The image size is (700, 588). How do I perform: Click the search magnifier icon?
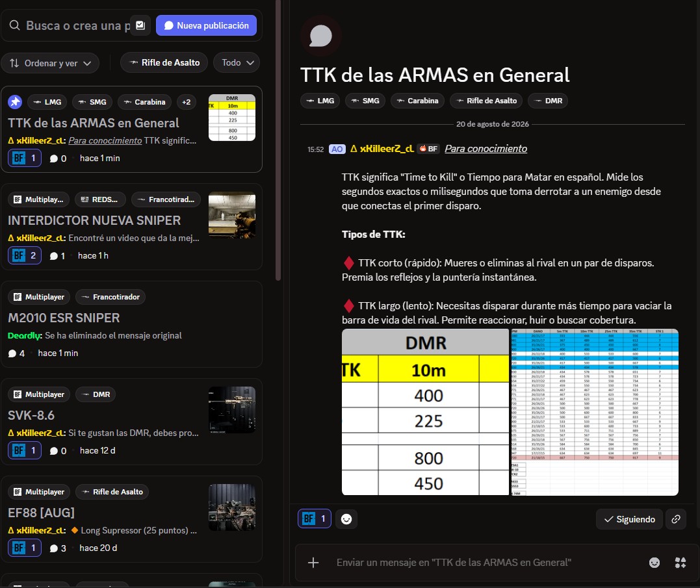[x=15, y=25]
